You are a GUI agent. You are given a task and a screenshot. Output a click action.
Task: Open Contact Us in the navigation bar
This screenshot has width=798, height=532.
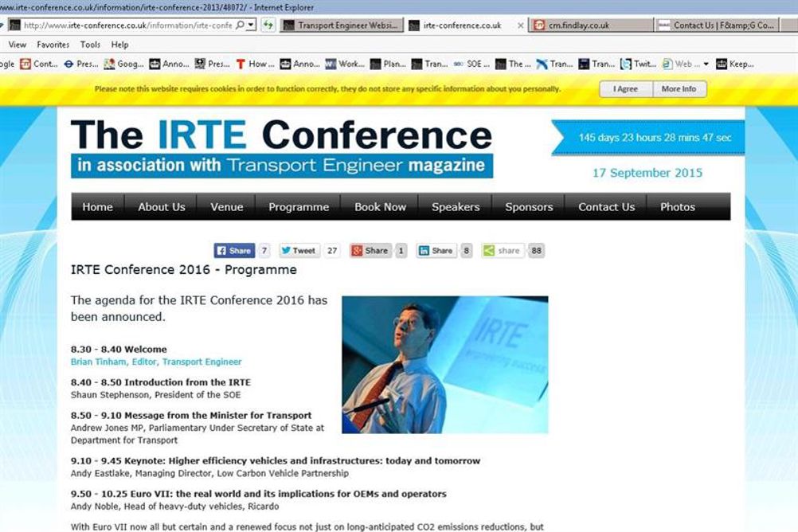click(606, 207)
